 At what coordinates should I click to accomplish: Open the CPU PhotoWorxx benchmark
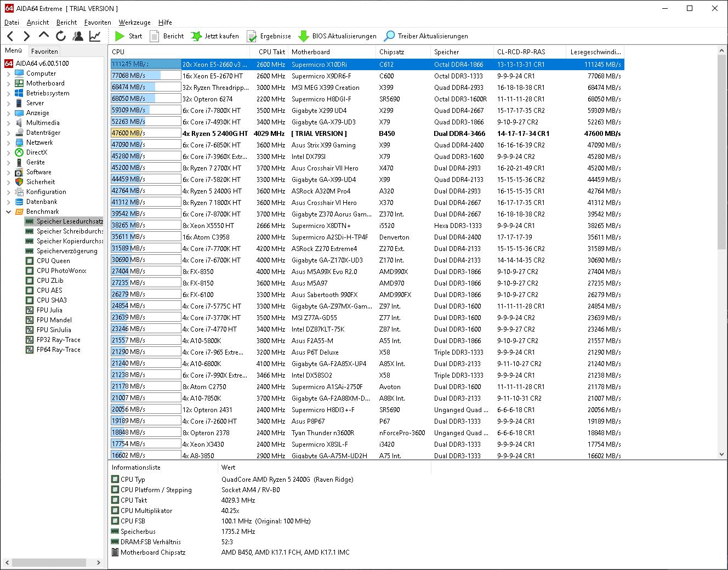[56, 271]
